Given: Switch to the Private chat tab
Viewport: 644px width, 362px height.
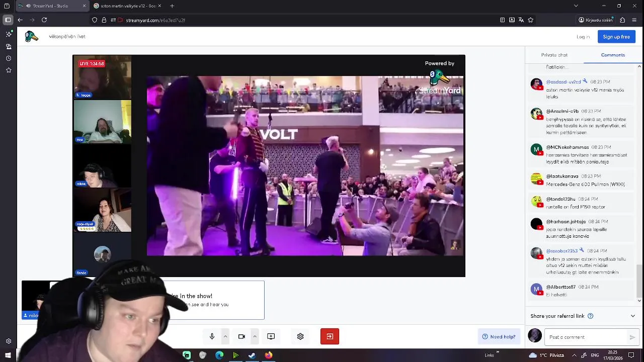Looking at the screenshot, I should pyautogui.click(x=554, y=55).
